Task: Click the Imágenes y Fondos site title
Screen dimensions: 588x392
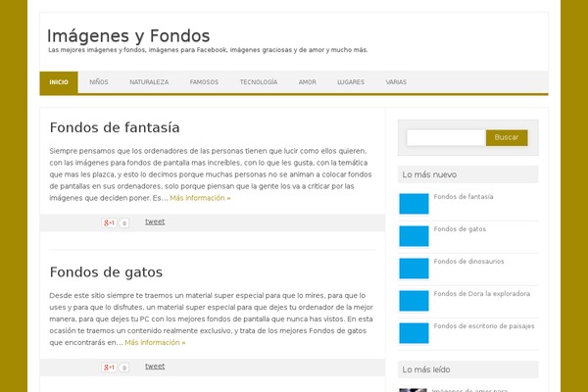Action: point(128,36)
